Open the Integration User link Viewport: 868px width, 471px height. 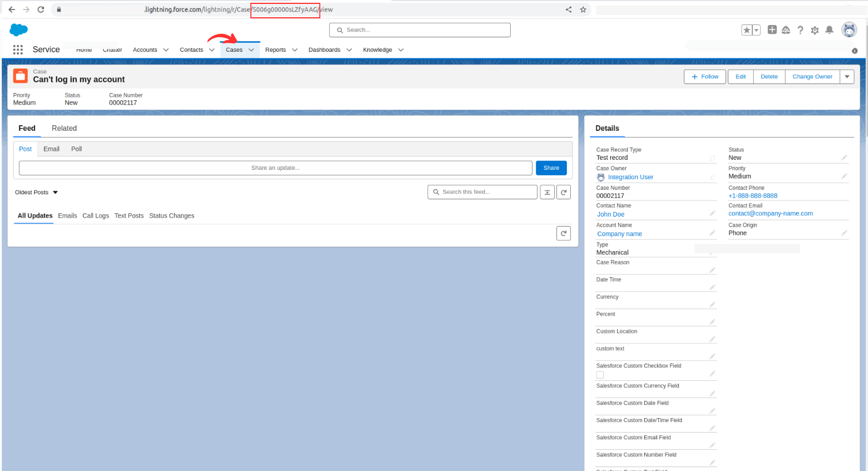coord(630,177)
